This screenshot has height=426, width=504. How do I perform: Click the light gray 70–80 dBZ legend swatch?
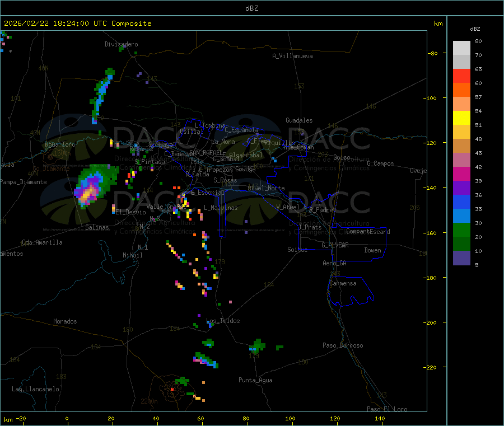pyautogui.click(x=461, y=48)
